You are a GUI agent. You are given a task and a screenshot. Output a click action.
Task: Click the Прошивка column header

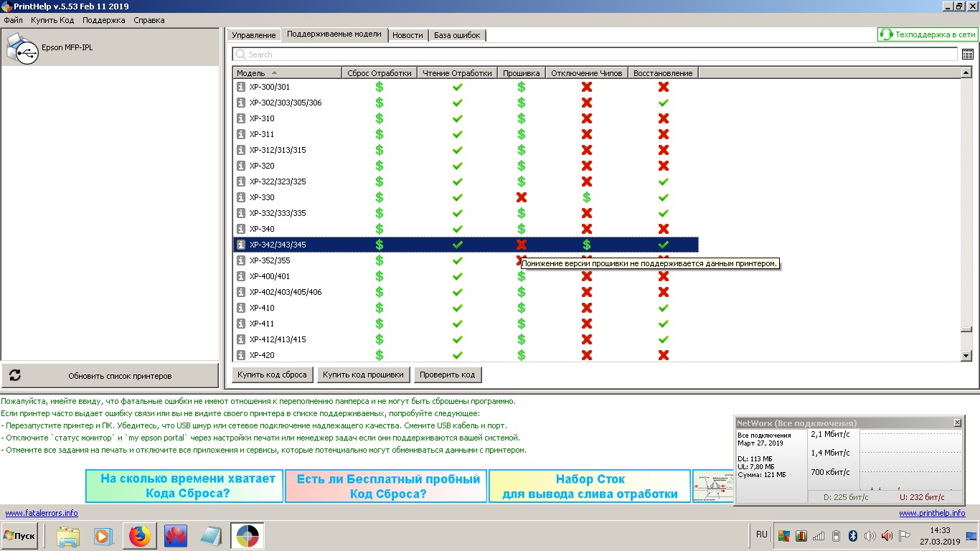[522, 73]
